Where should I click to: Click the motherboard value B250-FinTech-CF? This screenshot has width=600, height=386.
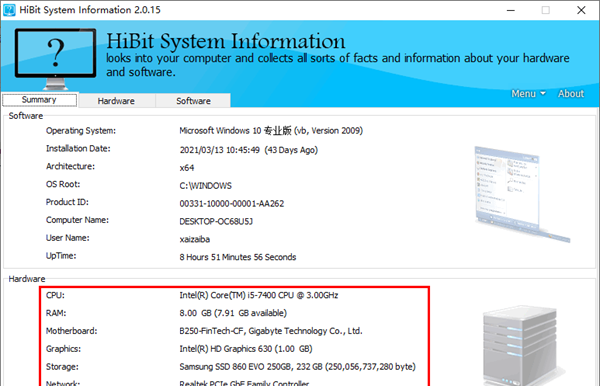(271, 331)
